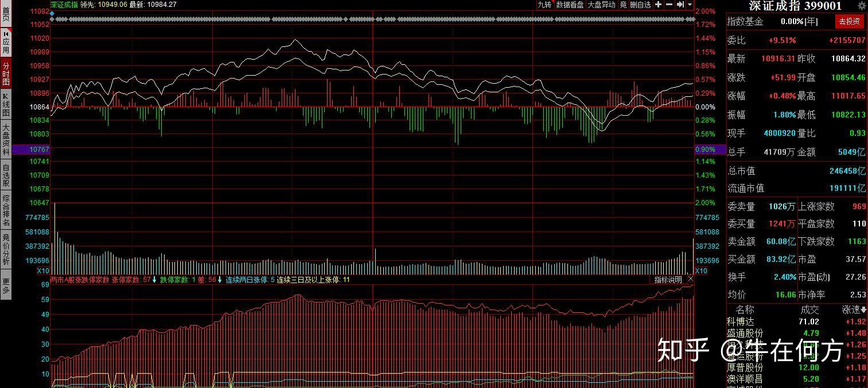868x388 pixels.
Task: Click 下跌家数 value 1163
Action: 857,241
